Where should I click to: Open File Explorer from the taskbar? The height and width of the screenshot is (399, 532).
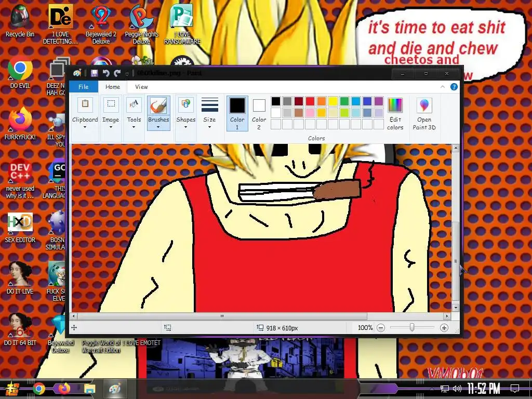[x=89, y=389]
